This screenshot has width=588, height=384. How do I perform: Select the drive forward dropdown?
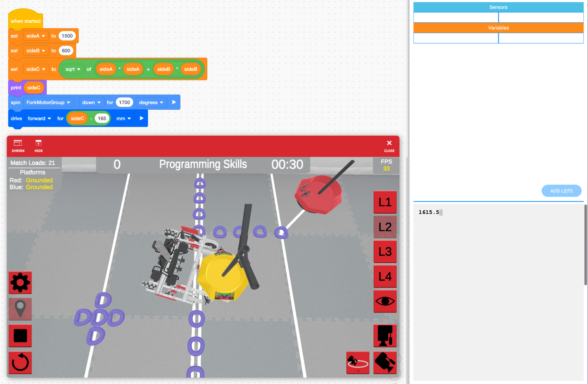[38, 118]
